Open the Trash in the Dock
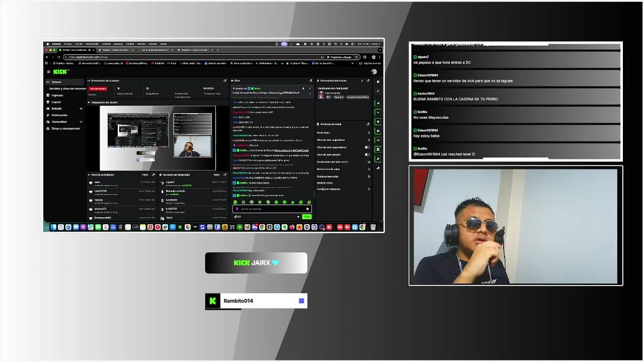 (x=373, y=227)
